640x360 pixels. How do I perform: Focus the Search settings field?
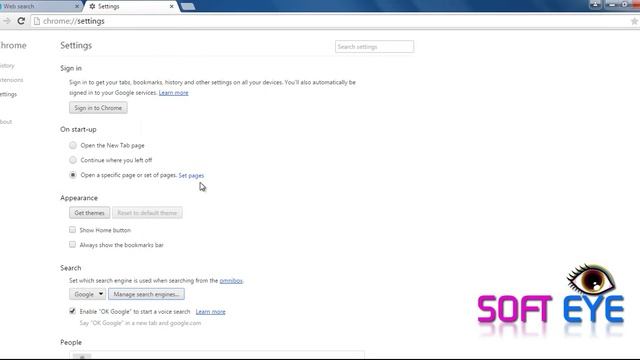(374, 47)
